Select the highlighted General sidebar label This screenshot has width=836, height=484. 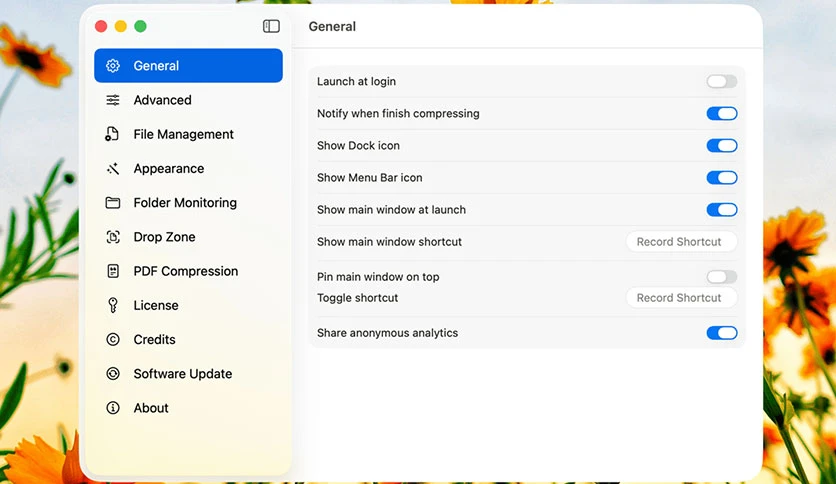156,66
